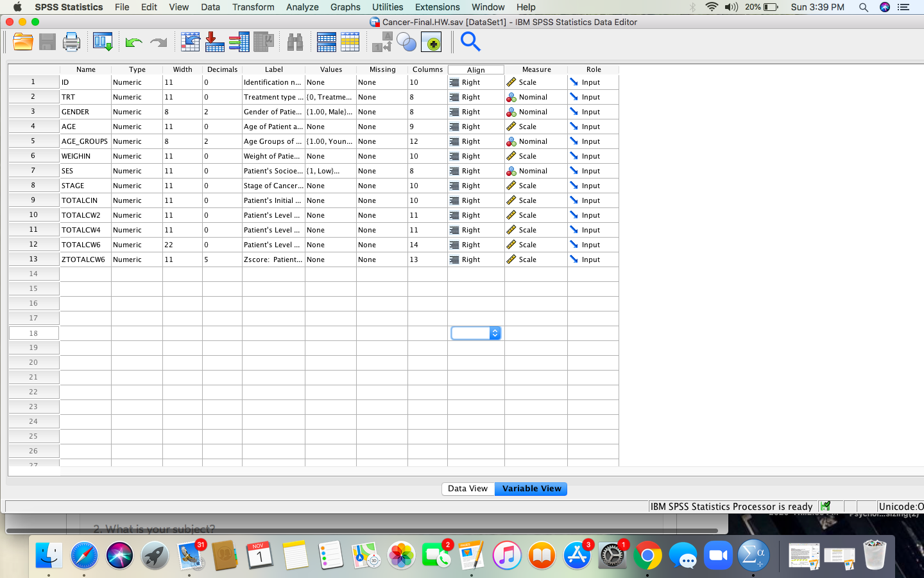Insert a new case with the red-arrow toolbar icon
The width and height of the screenshot is (924, 578).
[x=214, y=42]
